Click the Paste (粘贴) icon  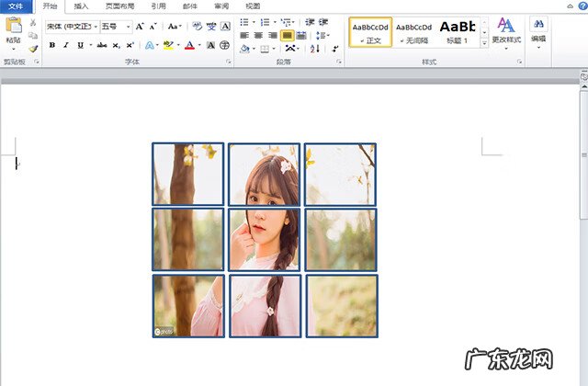[13, 26]
